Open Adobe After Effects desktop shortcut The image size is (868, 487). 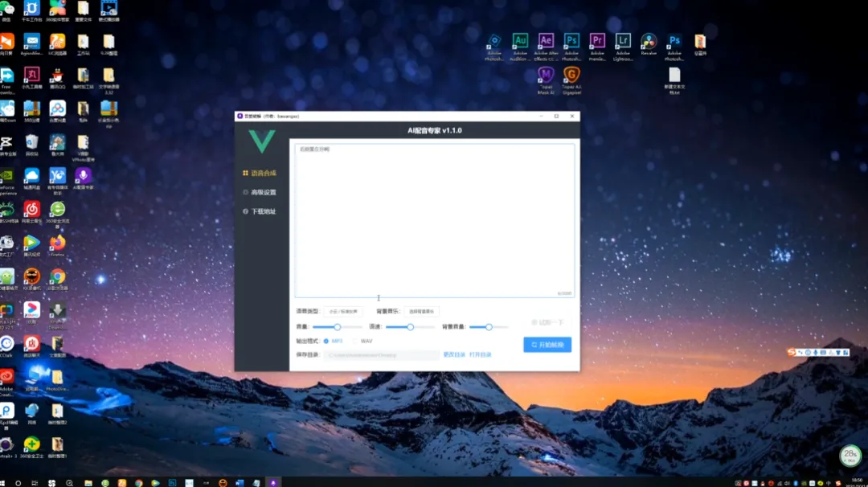coord(546,47)
